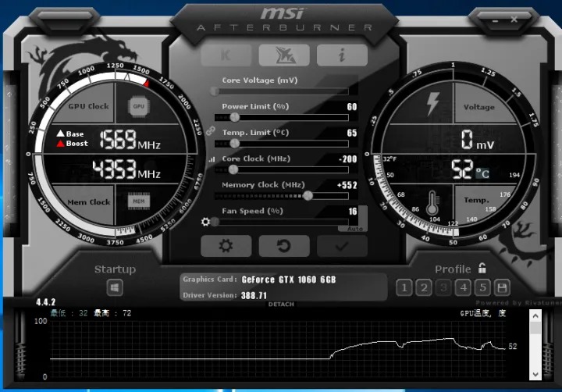Screen dimensions: 562x392
Task: Click the GPU chip icon in gauge
Action: [x=139, y=106]
